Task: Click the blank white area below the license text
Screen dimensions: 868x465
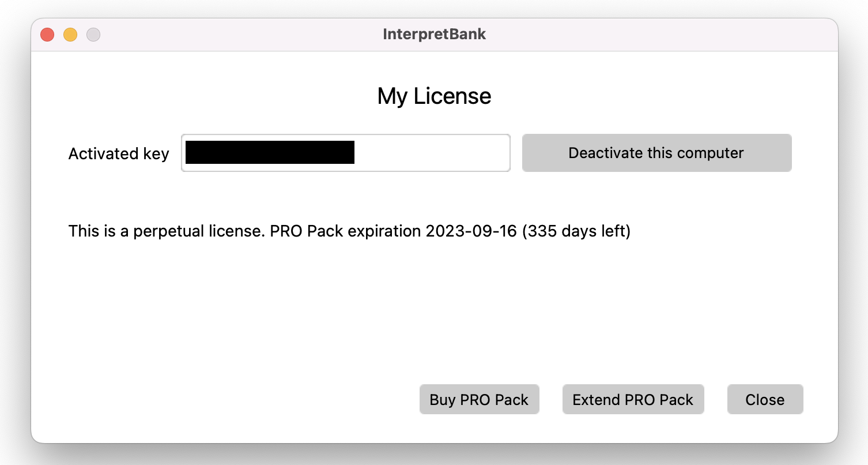Action: [346, 312]
